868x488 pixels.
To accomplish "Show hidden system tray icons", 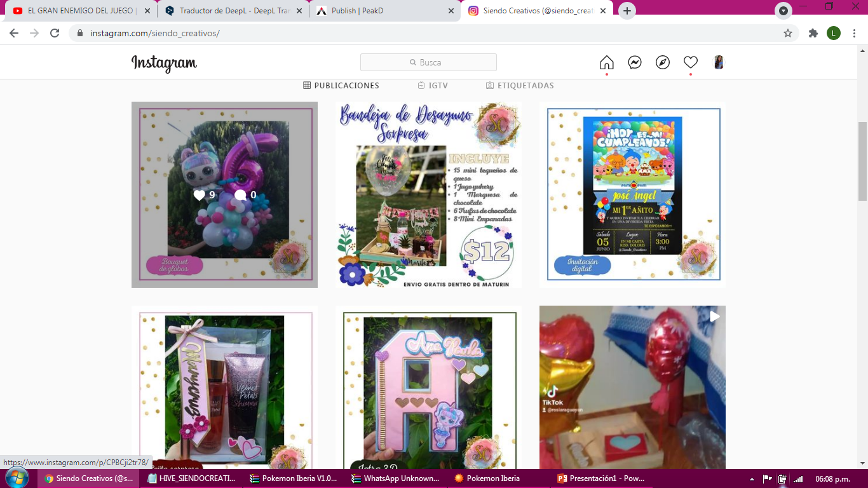I will click(752, 479).
